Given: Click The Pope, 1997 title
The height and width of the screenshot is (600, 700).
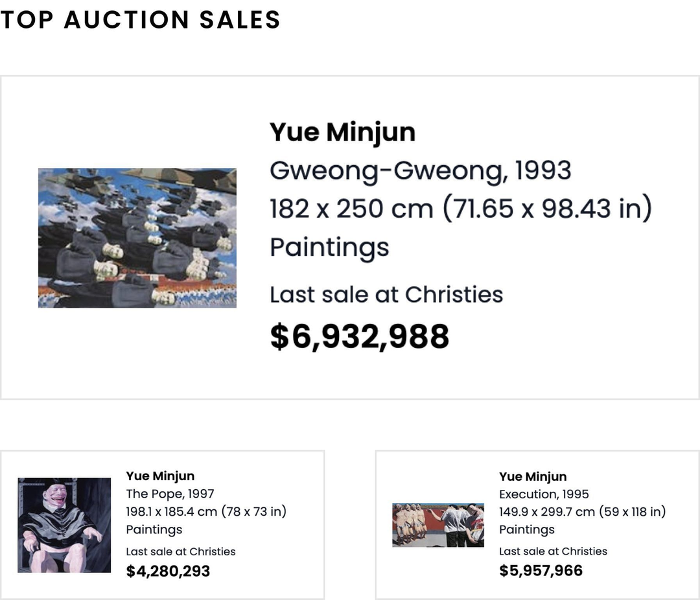Looking at the screenshot, I should coord(170,494).
